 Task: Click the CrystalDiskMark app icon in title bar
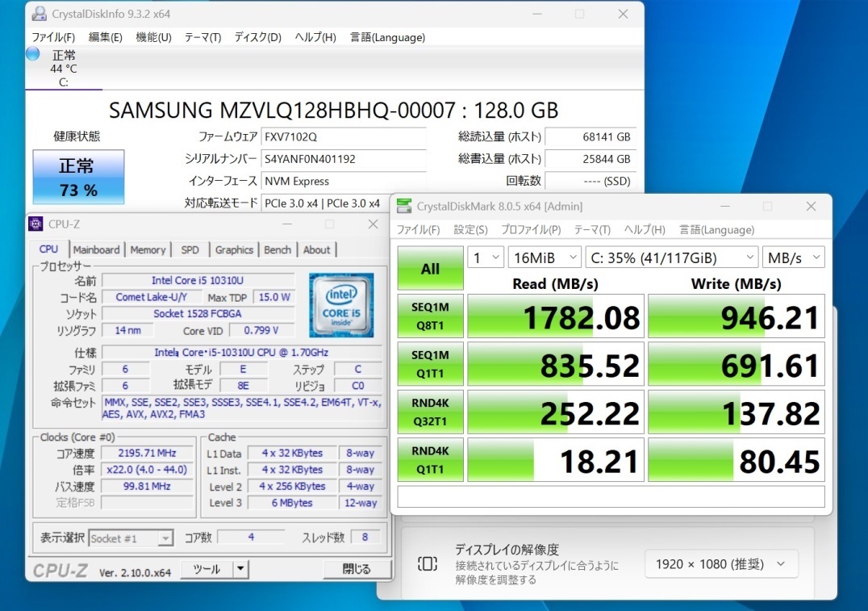(x=404, y=206)
